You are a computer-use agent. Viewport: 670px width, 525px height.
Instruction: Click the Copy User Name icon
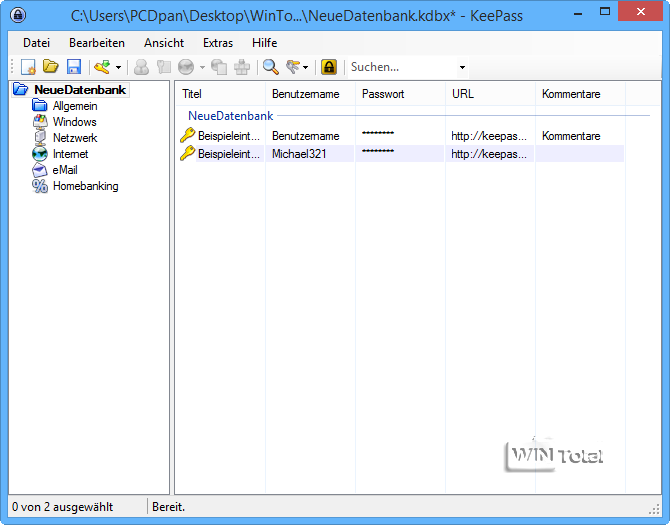[x=141, y=67]
